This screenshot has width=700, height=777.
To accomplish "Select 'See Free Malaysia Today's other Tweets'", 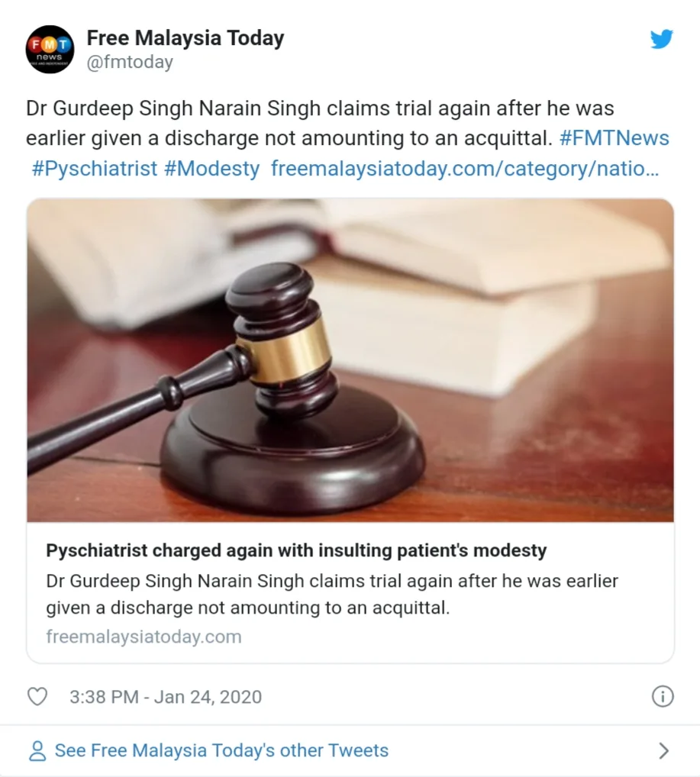I will pos(221,751).
